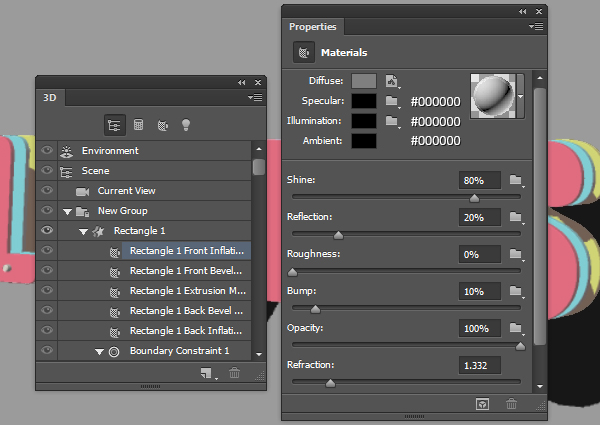Click the trash icon in 3D panel
The image size is (600, 425).
tap(235, 373)
